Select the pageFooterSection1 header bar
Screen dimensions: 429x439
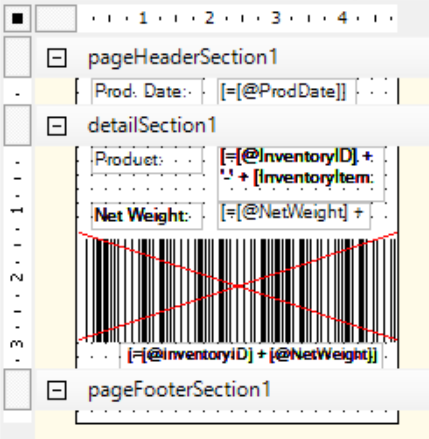click(232, 389)
